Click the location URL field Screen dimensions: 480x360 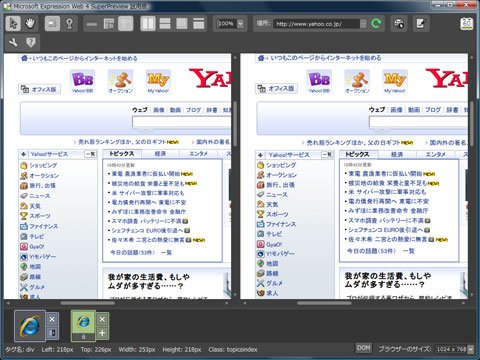(x=316, y=24)
